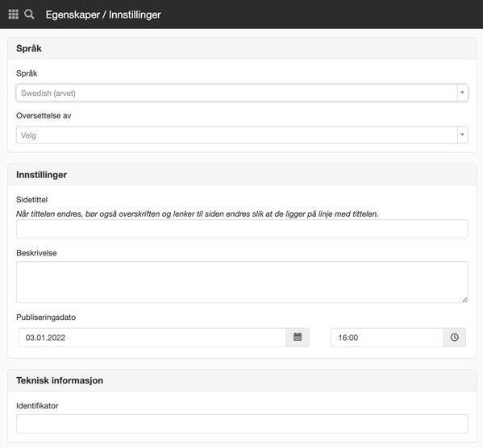Open the clock time picker icon

point(454,338)
